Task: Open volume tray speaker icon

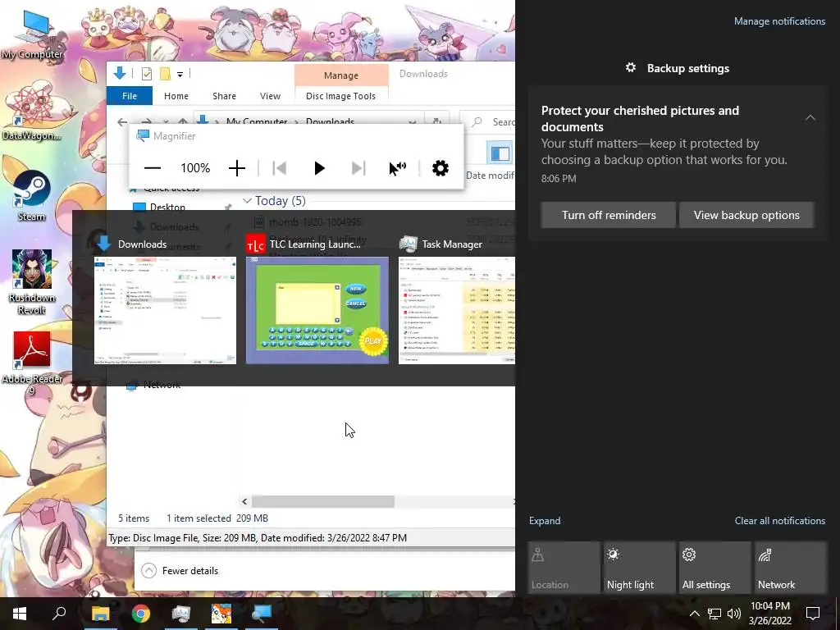Action: tap(734, 614)
